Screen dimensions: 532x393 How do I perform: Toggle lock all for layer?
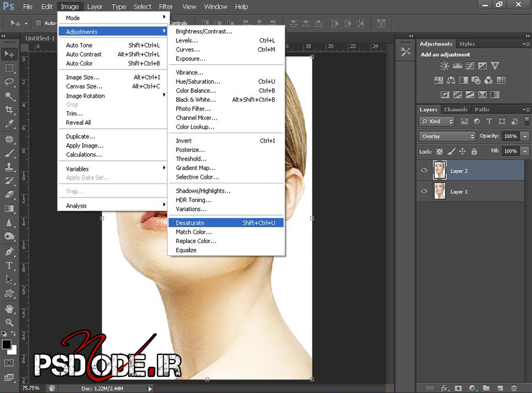tap(474, 151)
